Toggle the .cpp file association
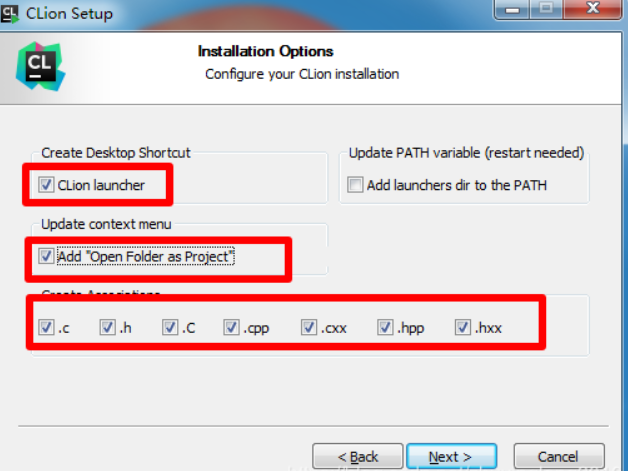 [x=231, y=327]
